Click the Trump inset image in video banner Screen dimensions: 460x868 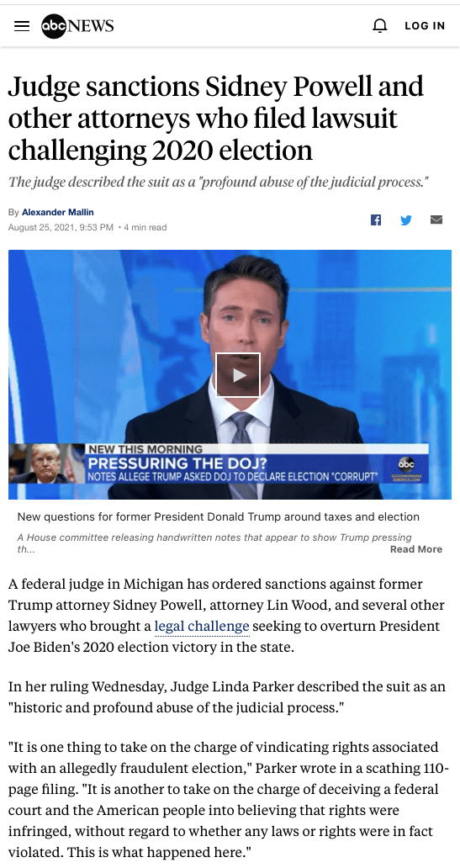47,463
